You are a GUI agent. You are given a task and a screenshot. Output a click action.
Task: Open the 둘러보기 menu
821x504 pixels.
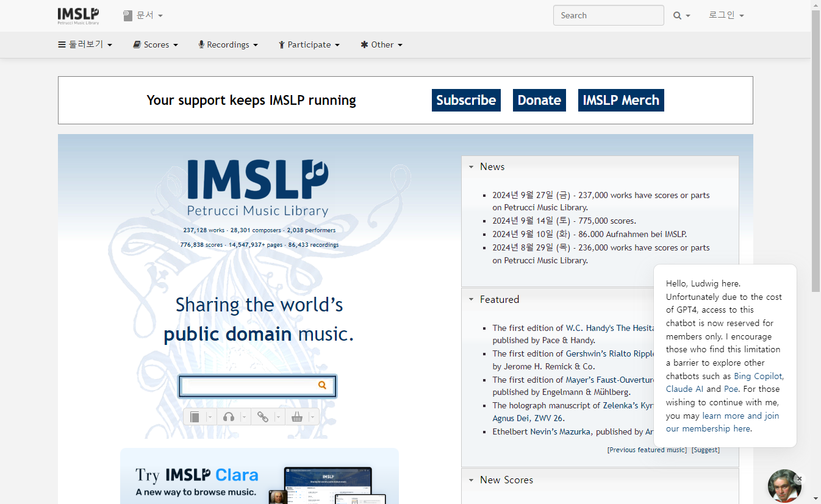(x=85, y=44)
